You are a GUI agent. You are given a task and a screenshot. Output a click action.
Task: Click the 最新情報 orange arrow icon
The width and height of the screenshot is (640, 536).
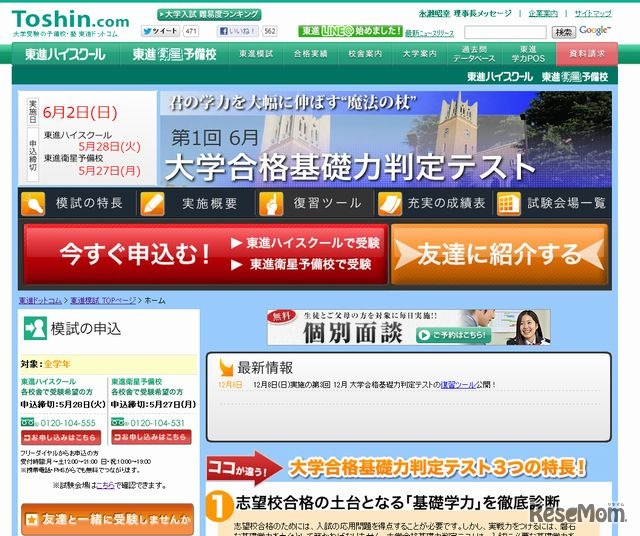pos(226,367)
